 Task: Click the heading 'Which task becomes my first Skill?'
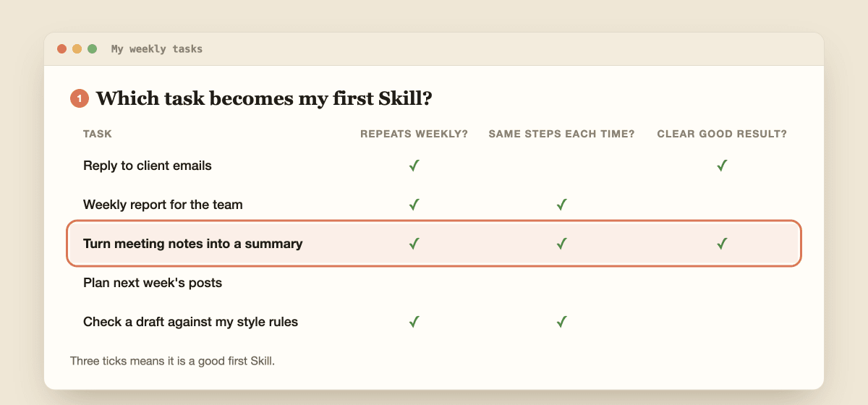[x=264, y=98]
